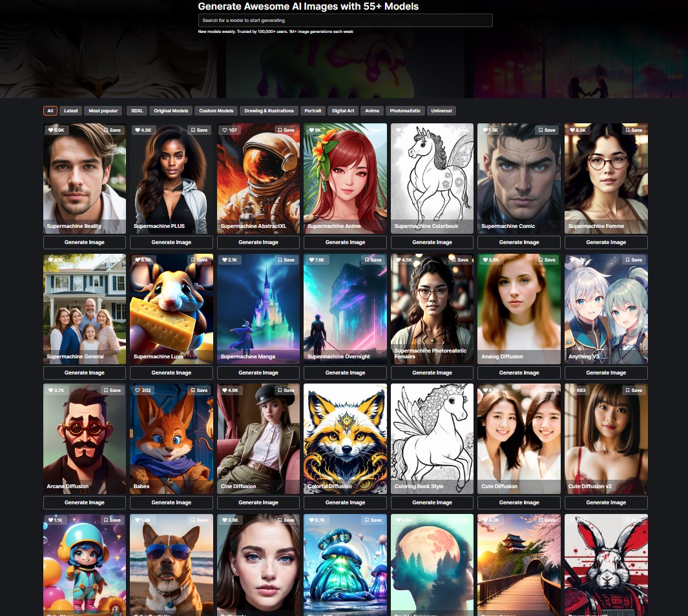Open the Colorful Diffusion fox thumbnail
Viewport: 688px width, 616px height.
[346, 439]
